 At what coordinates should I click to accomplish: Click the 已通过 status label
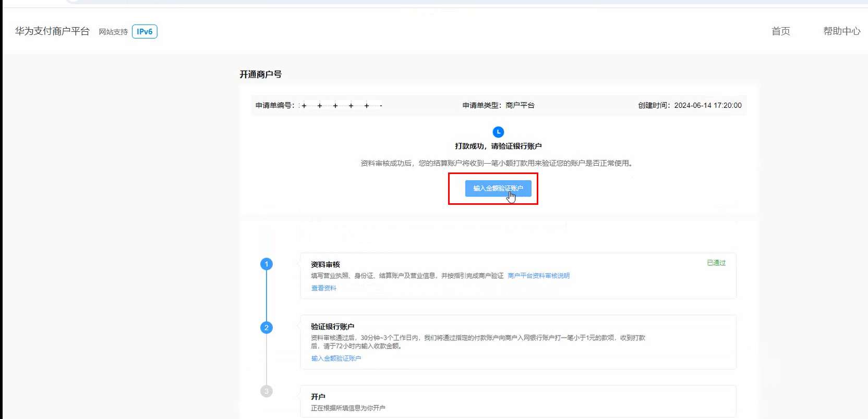(716, 263)
